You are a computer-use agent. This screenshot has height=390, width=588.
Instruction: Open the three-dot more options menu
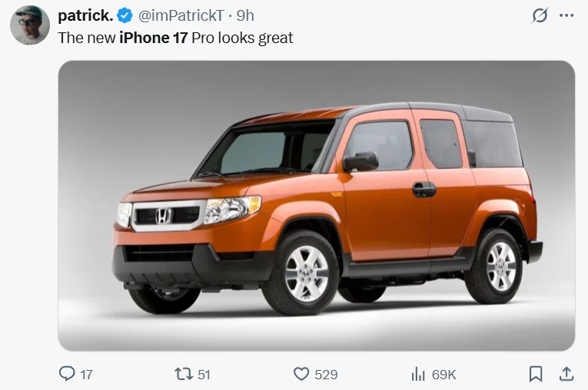tap(566, 15)
